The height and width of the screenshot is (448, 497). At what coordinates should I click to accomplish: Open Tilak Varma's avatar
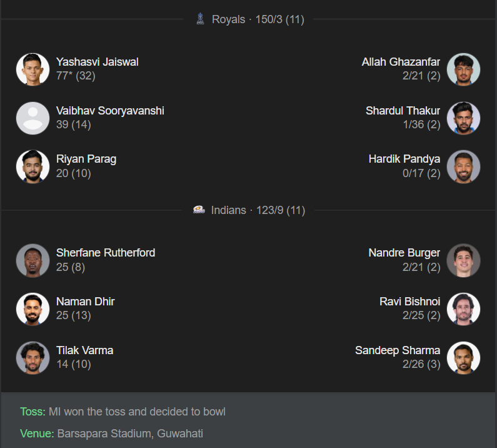click(x=33, y=357)
